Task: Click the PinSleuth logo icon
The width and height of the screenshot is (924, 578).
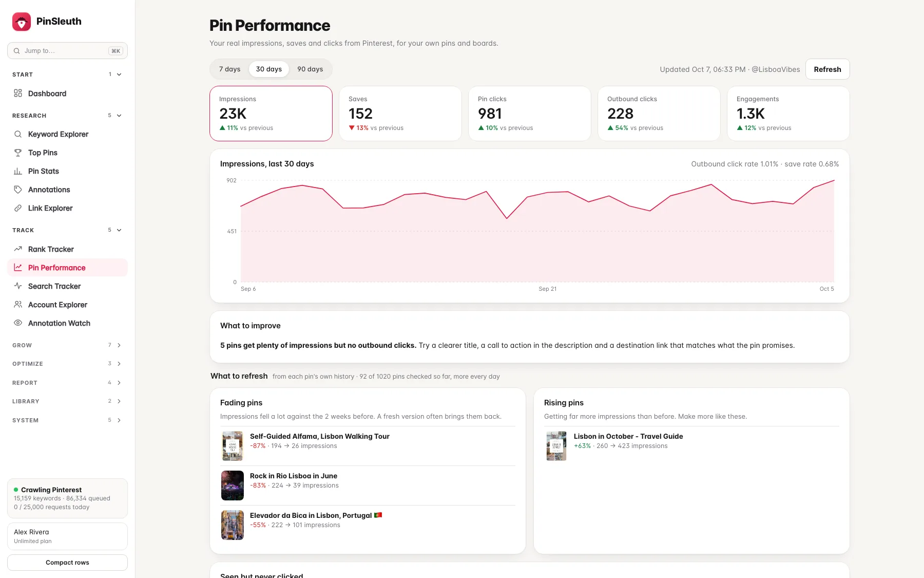Action: [22, 22]
